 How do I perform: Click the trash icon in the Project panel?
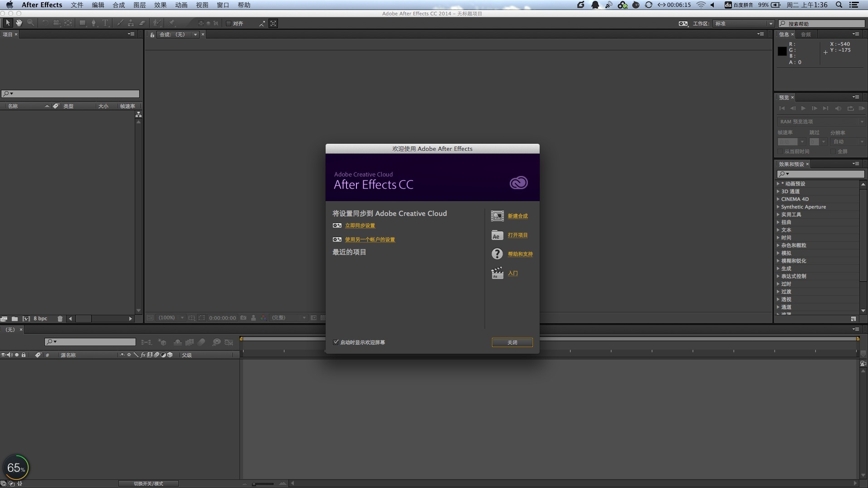pyautogui.click(x=60, y=319)
